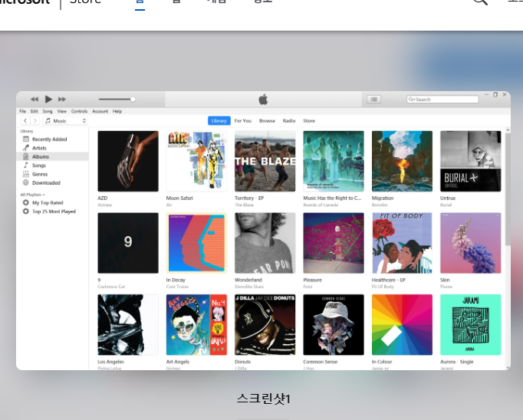The height and width of the screenshot is (420, 523).
Task: Adjust the volume slider knob
Action: (x=133, y=100)
